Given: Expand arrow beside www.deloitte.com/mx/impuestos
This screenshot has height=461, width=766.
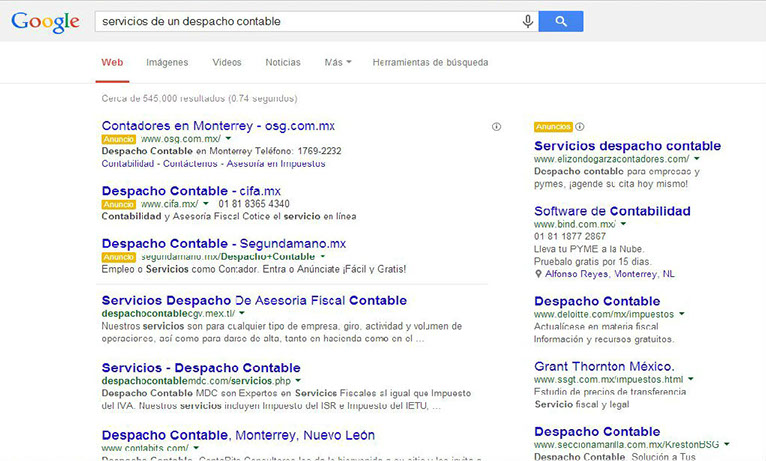Looking at the screenshot, I should pos(681,314).
